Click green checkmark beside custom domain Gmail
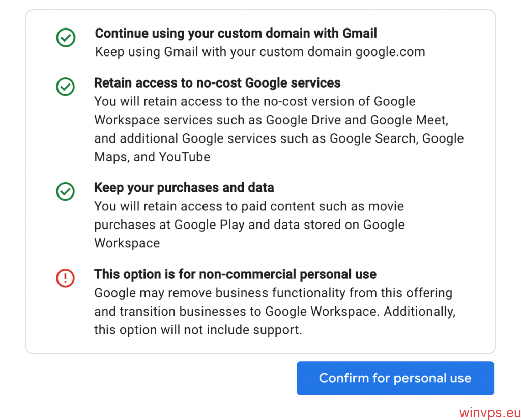 click(66, 37)
